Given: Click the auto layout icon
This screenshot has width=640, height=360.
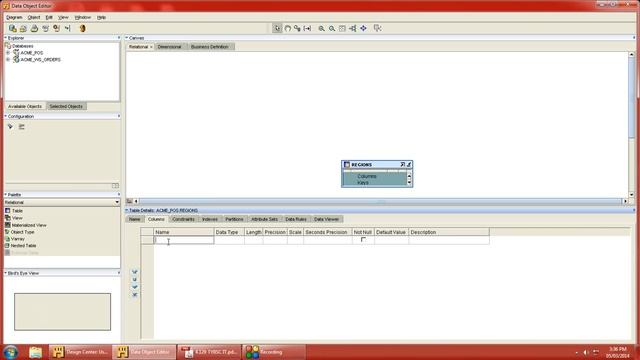Looking at the screenshot, I should [353, 28].
